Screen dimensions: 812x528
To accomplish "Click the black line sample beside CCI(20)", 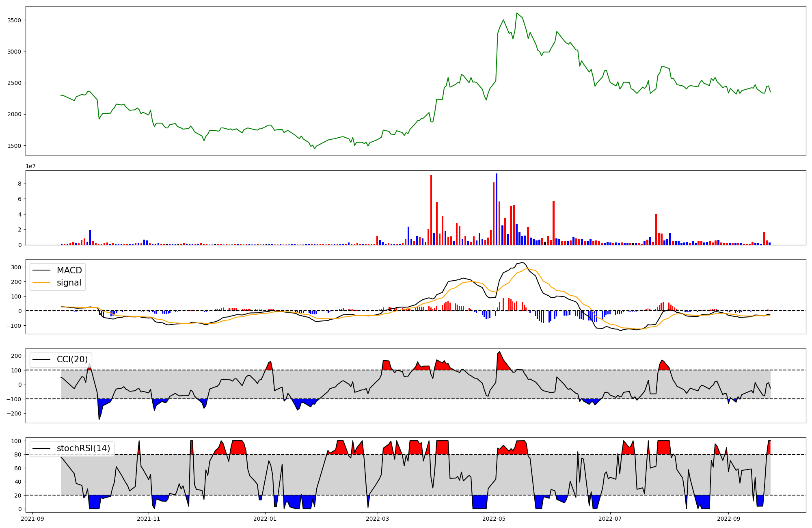I will 41,359.
